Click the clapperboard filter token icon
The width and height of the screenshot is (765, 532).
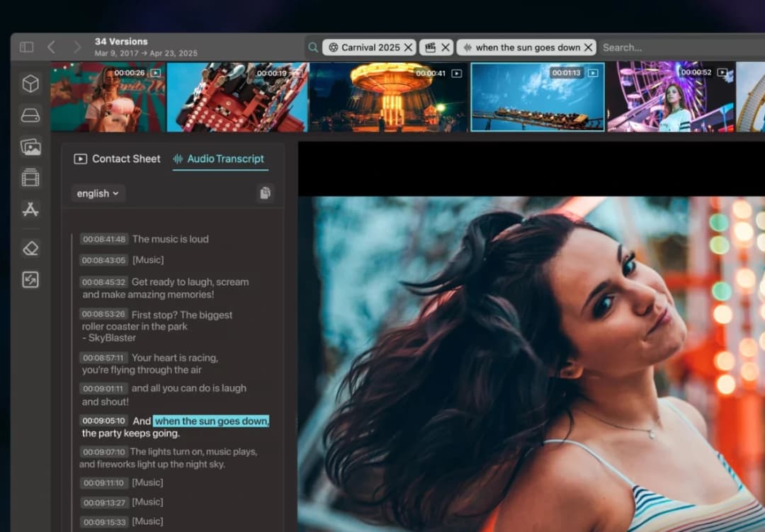431,47
